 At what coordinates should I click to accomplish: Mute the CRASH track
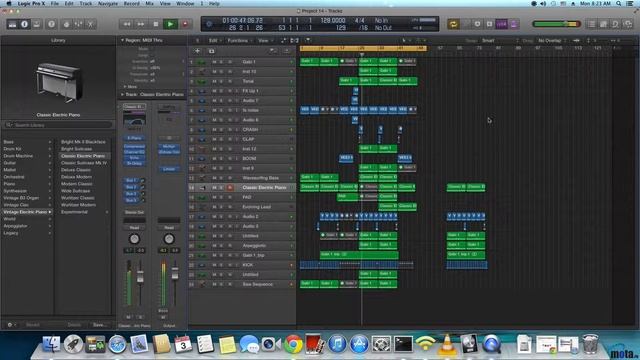[x=214, y=129]
